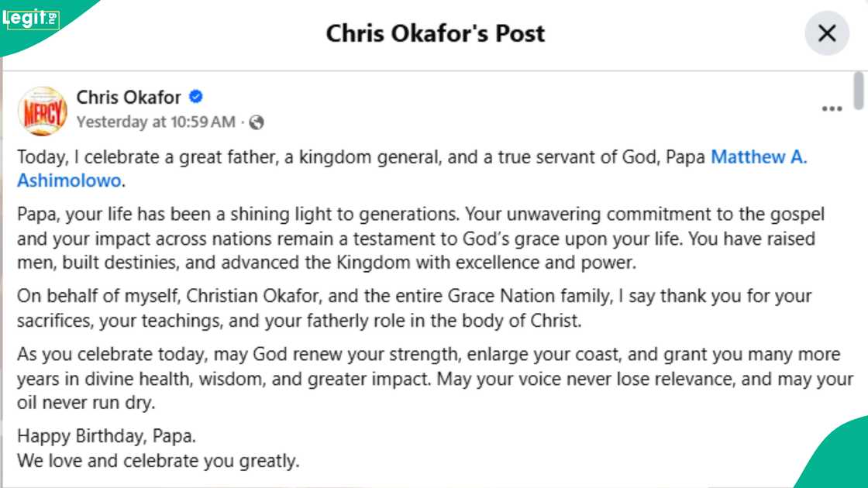Select the 'Grace Nation family' paragraph text

(x=411, y=308)
